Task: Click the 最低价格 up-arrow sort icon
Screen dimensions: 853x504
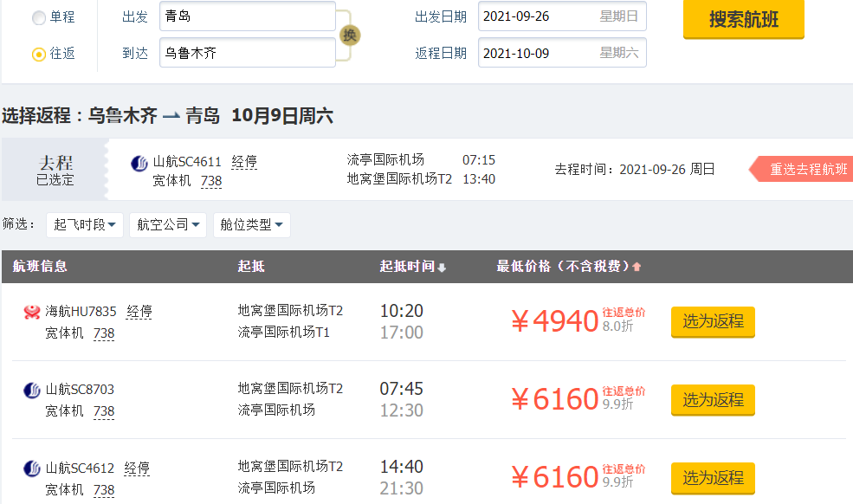Action: tap(637, 267)
